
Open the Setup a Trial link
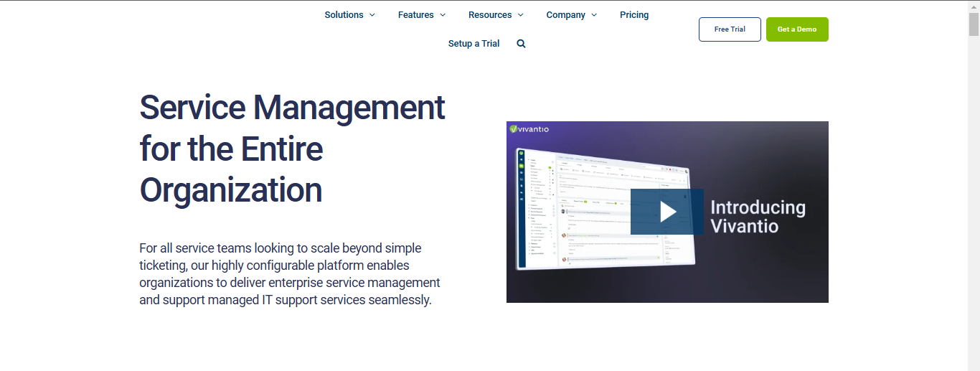click(473, 44)
